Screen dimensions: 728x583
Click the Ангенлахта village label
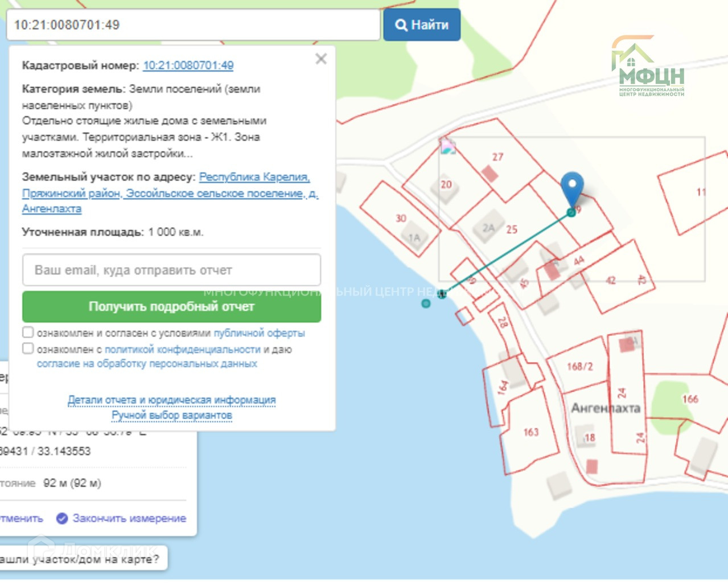click(606, 408)
